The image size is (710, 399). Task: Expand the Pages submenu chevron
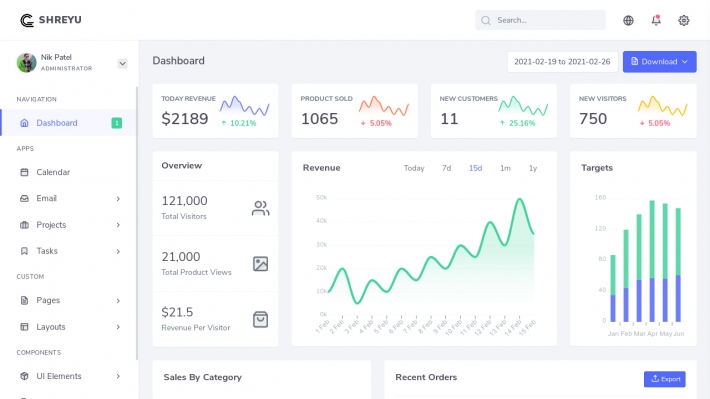click(x=118, y=300)
